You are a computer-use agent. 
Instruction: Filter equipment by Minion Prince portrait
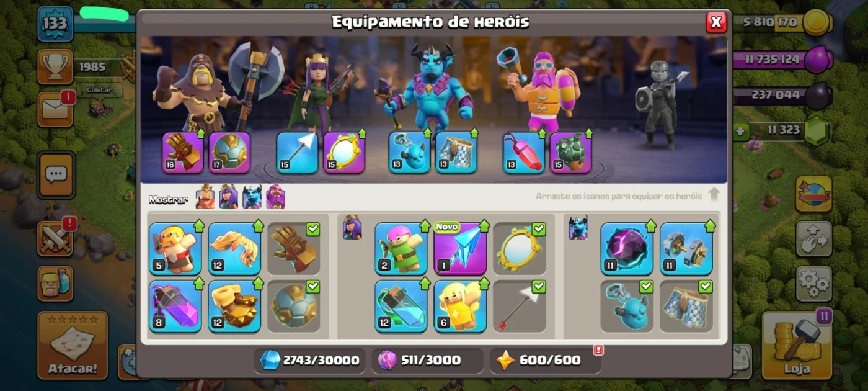point(252,197)
